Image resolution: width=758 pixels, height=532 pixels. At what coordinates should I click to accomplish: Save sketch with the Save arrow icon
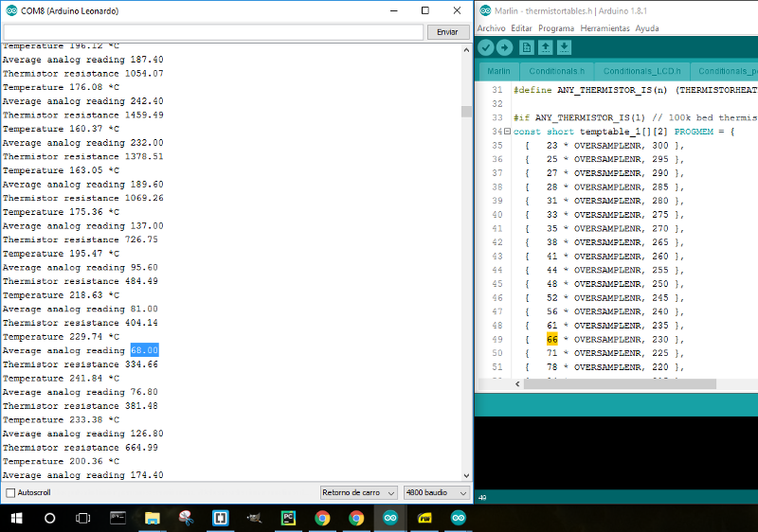pos(564,47)
